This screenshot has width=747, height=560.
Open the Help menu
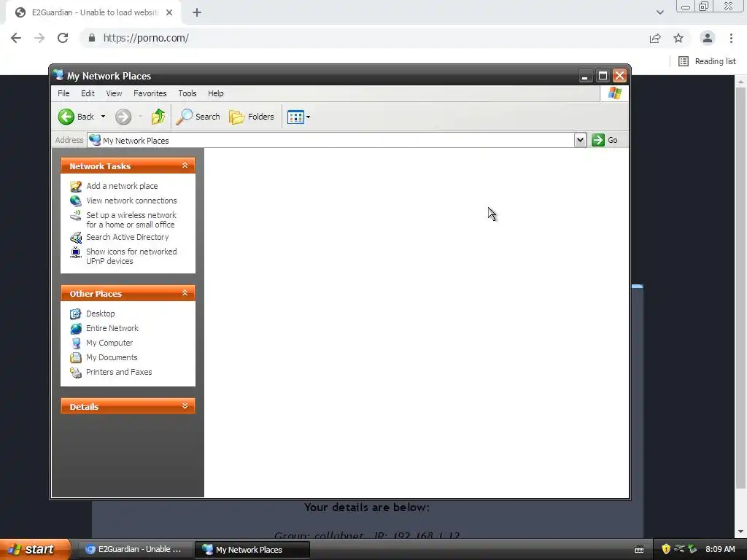click(x=215, y=93)
